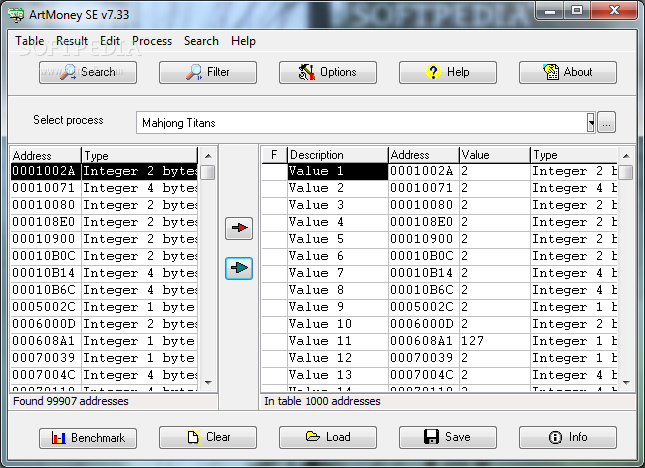This screenshot has width=645, height=468.
Task: Click the Type cell of Value 9 row
Action: tap(574, 307)
